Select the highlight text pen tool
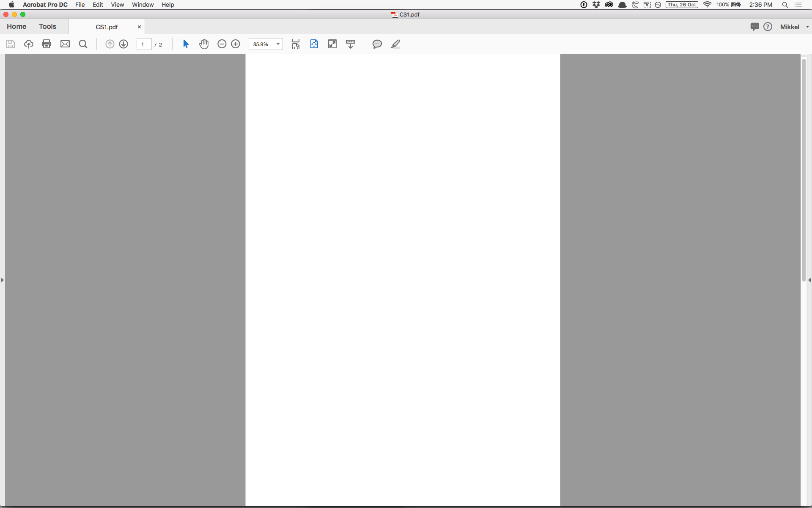 395,44
